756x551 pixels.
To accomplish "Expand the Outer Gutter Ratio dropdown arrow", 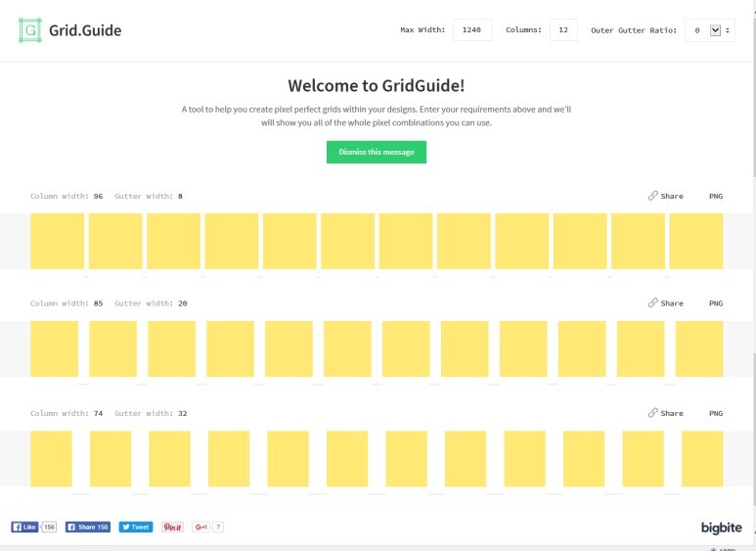I will coord(715,30).
